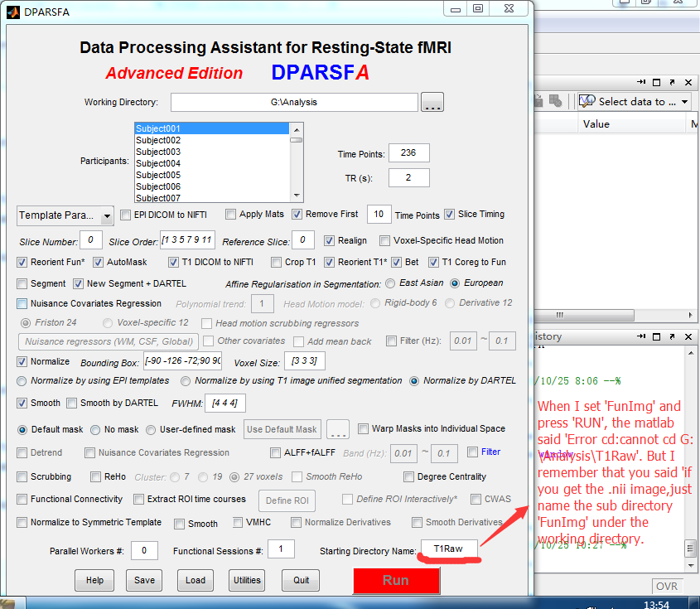Maximize the MATLAB history panel square icon
The width and height of the screenshot is (700, 609).
[x=656, y=336]
